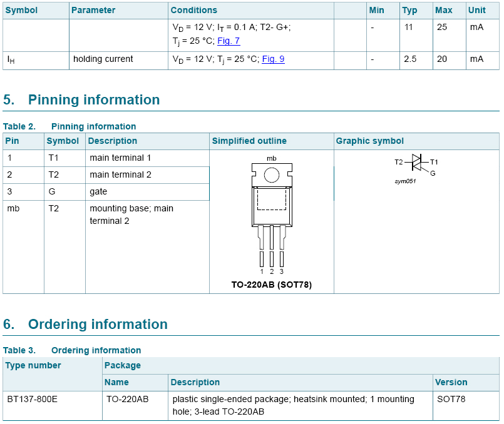Click the SOT78 version cell
This screenshot has height=424, width=504.
451,399
